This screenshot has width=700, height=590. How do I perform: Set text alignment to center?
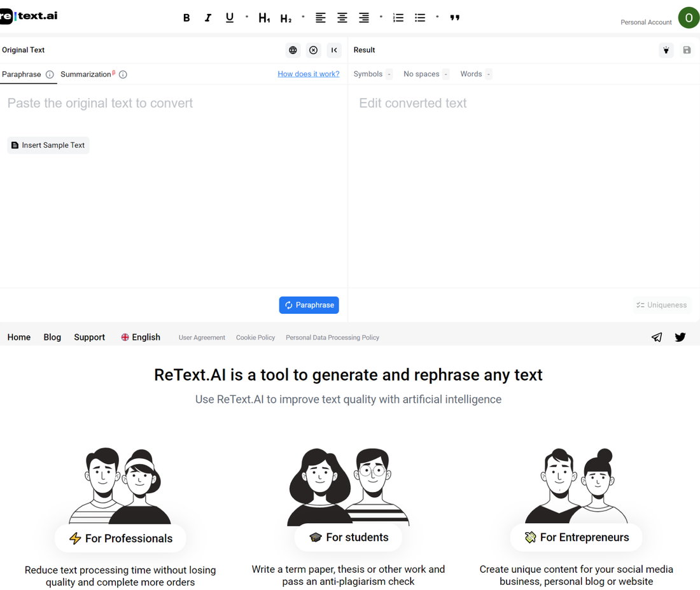[342, 17]
